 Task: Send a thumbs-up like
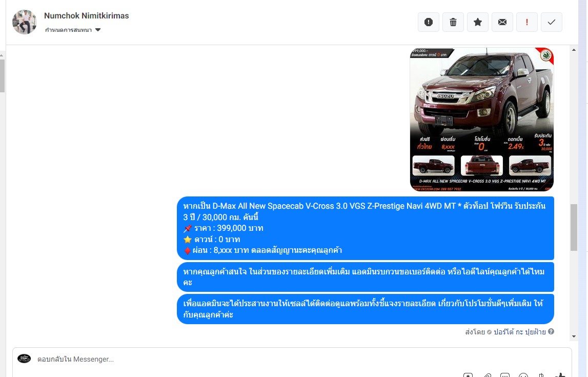coord(559,375)
